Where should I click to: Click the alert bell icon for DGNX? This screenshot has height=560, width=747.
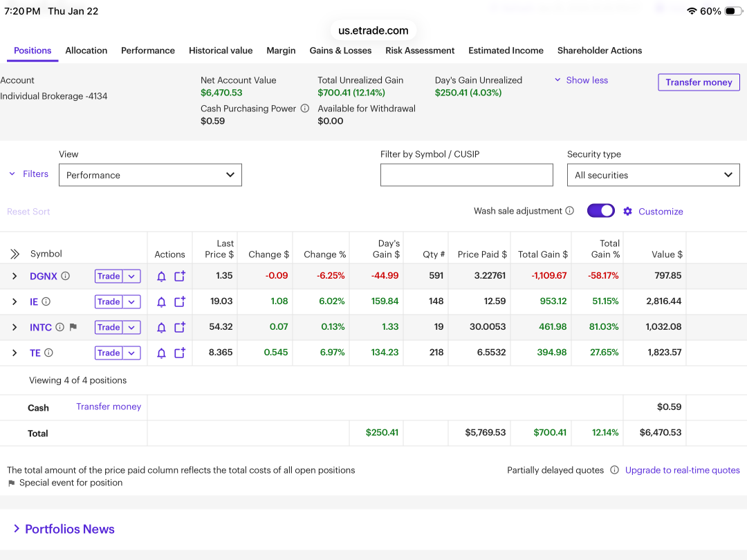[x=161, y=277]
